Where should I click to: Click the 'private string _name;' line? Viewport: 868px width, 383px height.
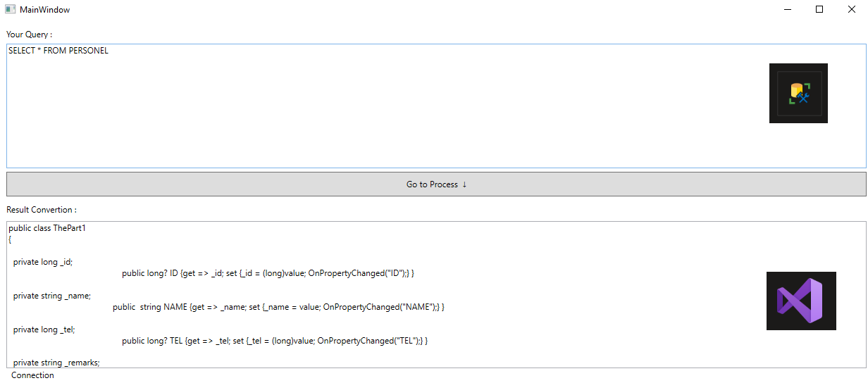[x=52, y=296]
